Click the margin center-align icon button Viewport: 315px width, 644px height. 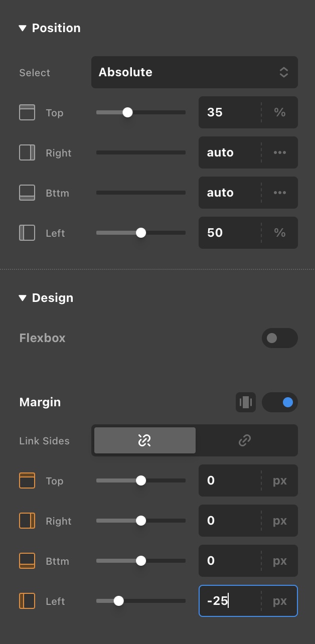click(246, 402)
